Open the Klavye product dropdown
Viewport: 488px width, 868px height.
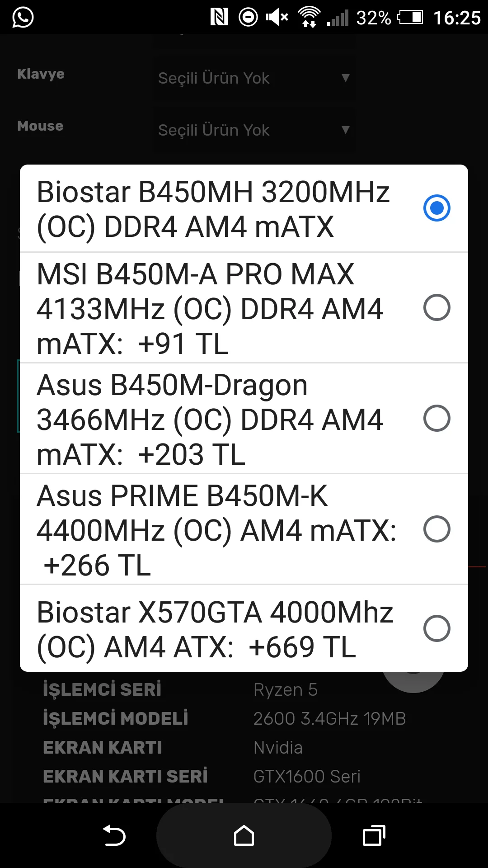click(x=253, y=78)
